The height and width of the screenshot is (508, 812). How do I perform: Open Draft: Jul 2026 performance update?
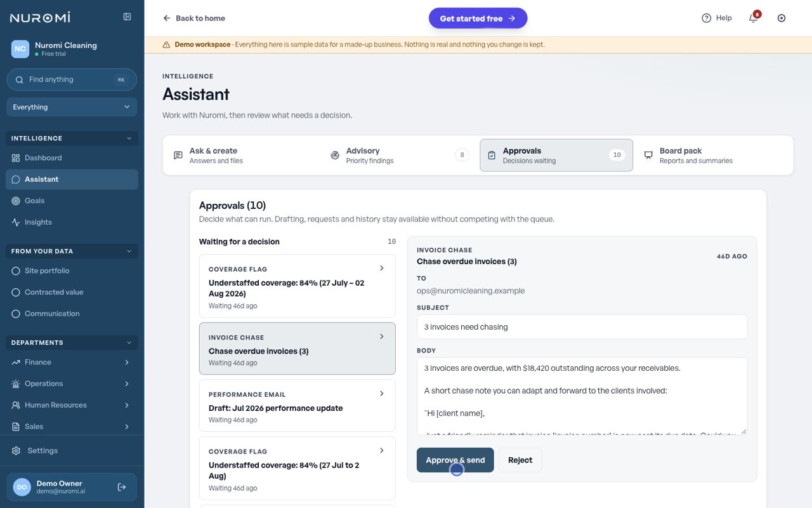tap(298, 406)
